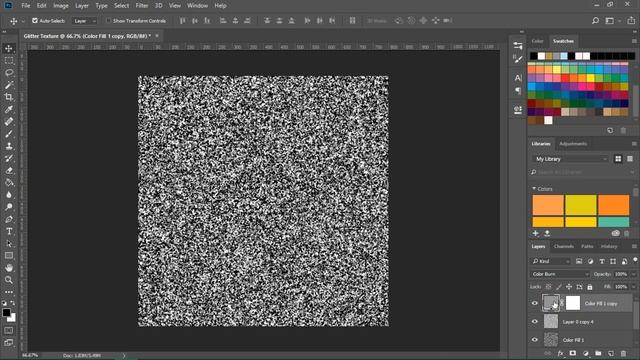Create a new layer group

598,353
